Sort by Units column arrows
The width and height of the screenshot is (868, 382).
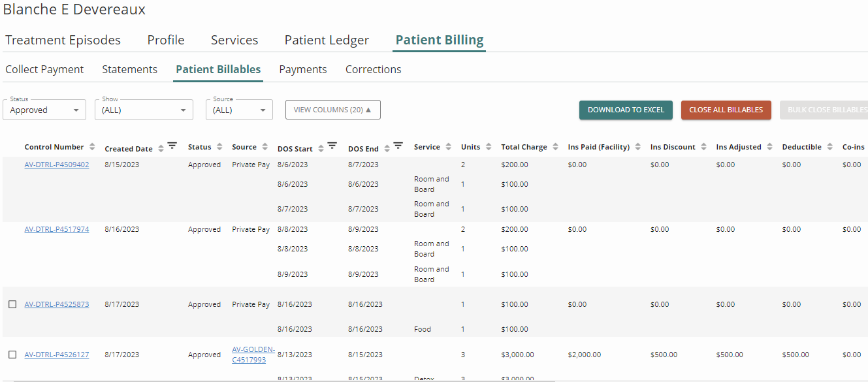pos(489,147)
